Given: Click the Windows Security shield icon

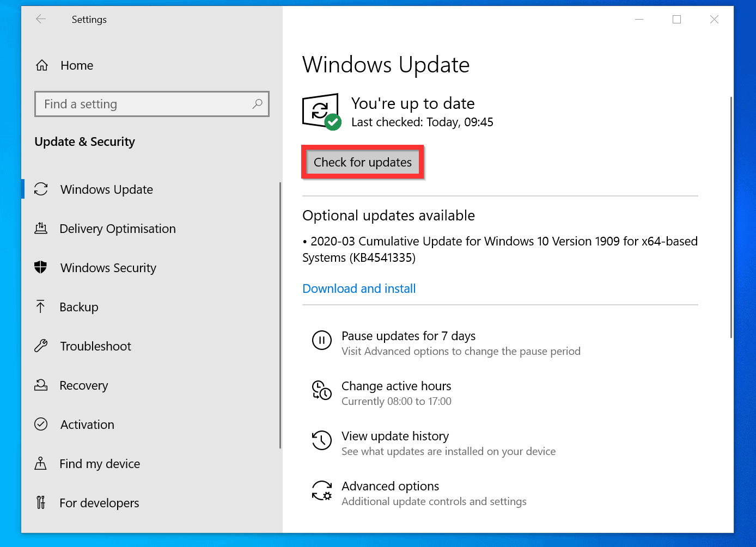Looking at the screenshot, I should (41, 267).
